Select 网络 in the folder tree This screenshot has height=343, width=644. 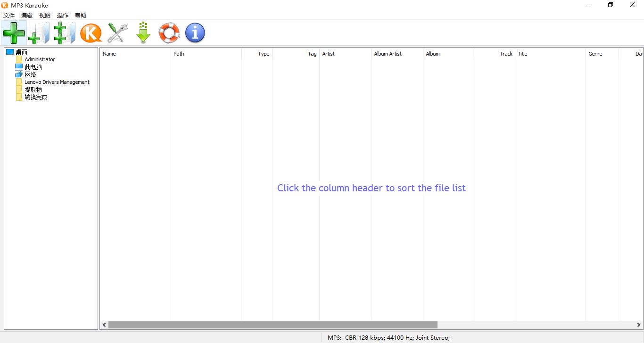[x=30, y=74]
